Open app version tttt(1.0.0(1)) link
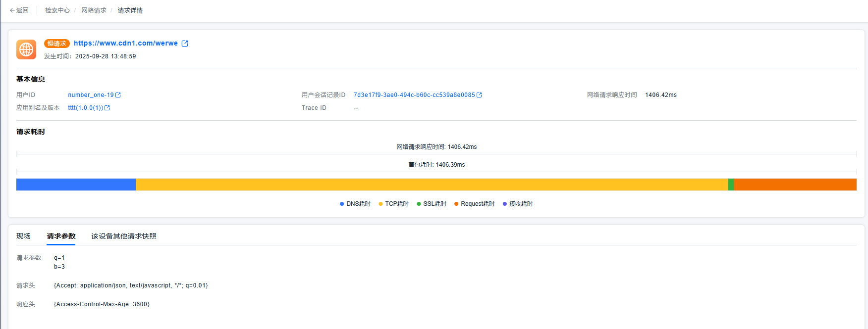 (x=85, y=108)
